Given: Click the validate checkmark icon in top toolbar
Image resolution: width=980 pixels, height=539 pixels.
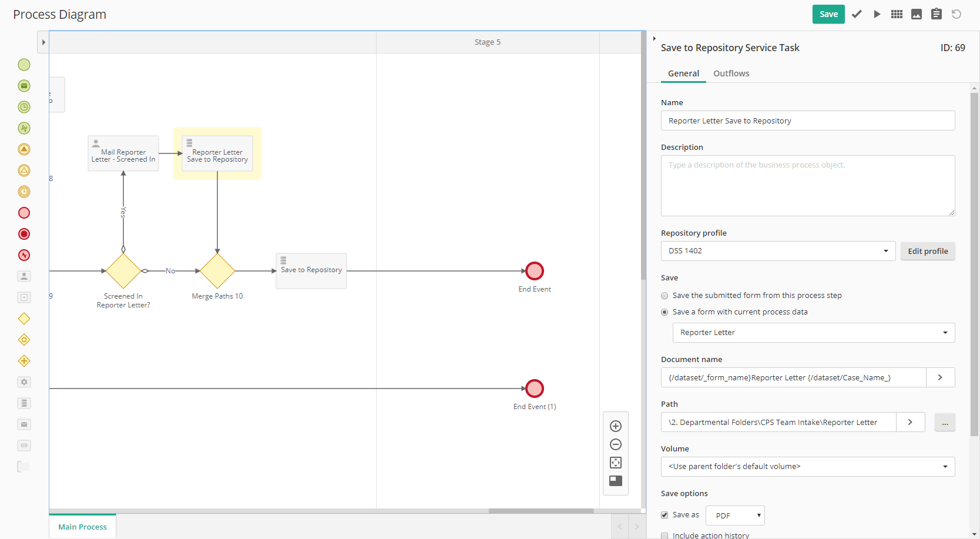Looking at the screenshot, I should (857, 14).
